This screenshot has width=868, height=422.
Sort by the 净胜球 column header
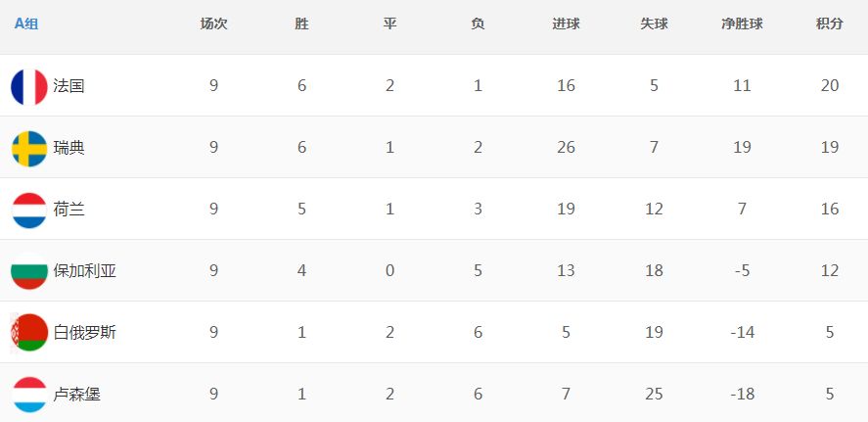(x=742, y=23)
